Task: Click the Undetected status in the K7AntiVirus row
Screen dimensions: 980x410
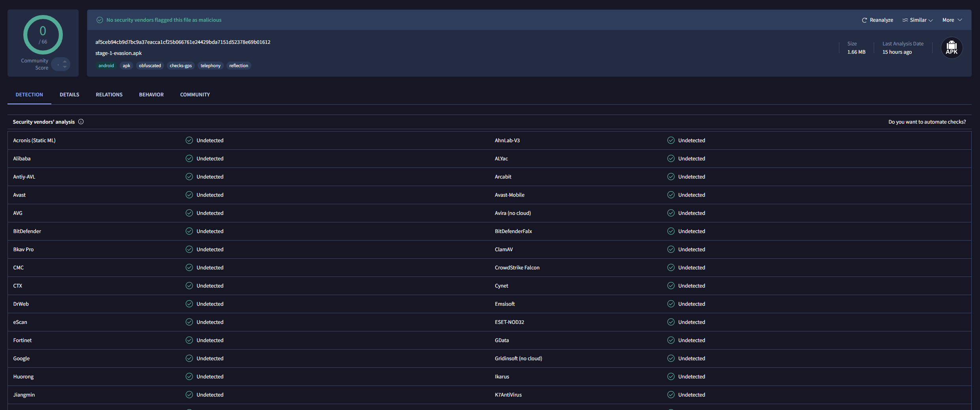Action: tap(692, 395)
